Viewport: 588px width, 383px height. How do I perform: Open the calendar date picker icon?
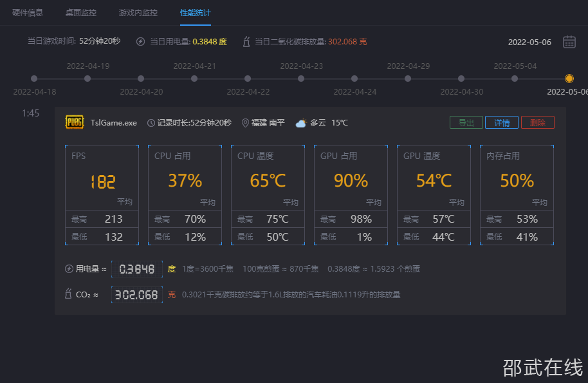[569, 42]
